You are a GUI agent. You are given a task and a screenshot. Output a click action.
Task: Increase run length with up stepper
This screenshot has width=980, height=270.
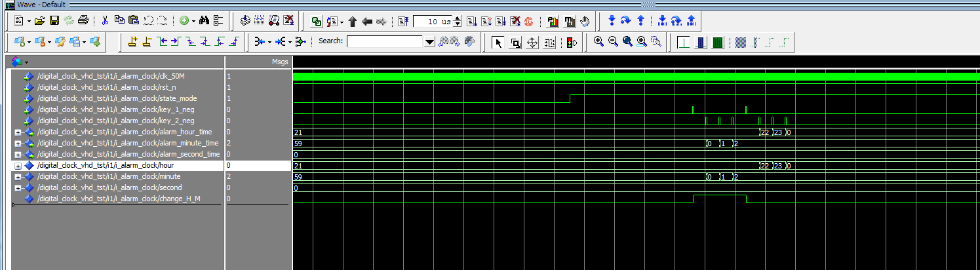458,18
